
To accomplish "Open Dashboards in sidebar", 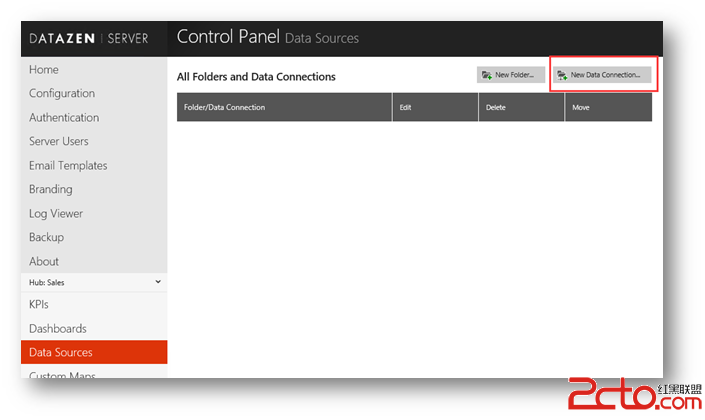I will pyautogui.click(x=58, y=329).
